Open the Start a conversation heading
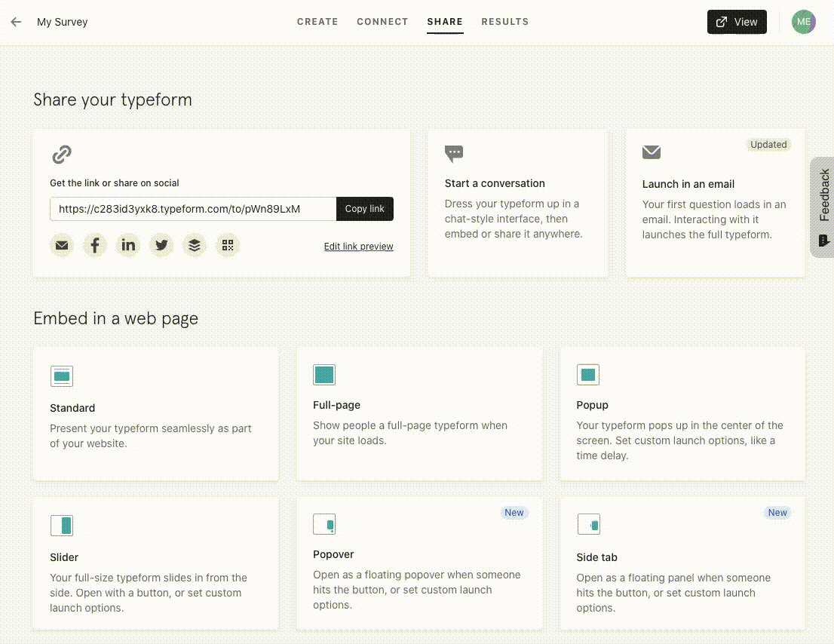The width and height of the screenshot is (834, 644). pos(495,183)
